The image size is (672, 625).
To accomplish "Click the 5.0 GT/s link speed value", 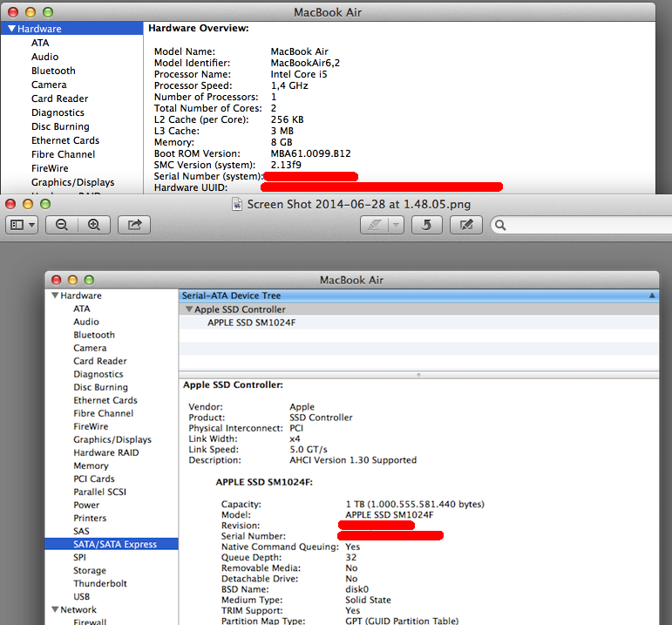I will click(309, 449).
